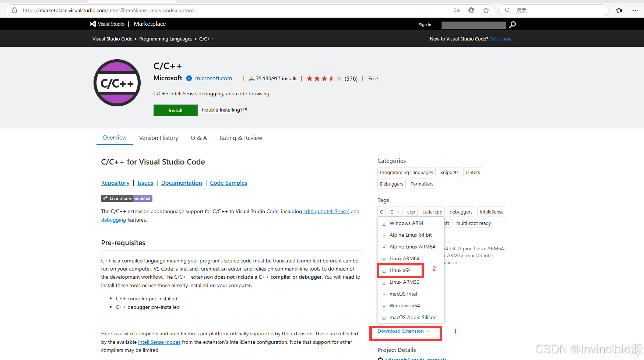Open the browser more options menu
This screenshot has width=644, height=360.
[635, 10]
